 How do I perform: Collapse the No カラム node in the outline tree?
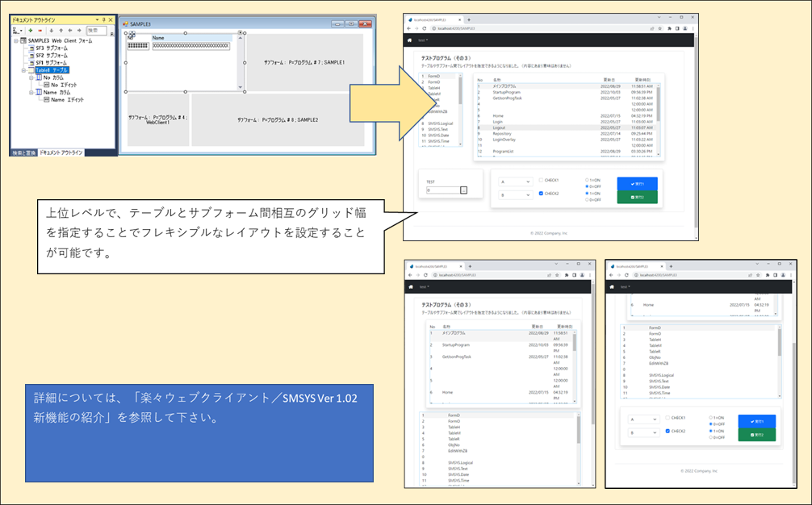(31, 77)
